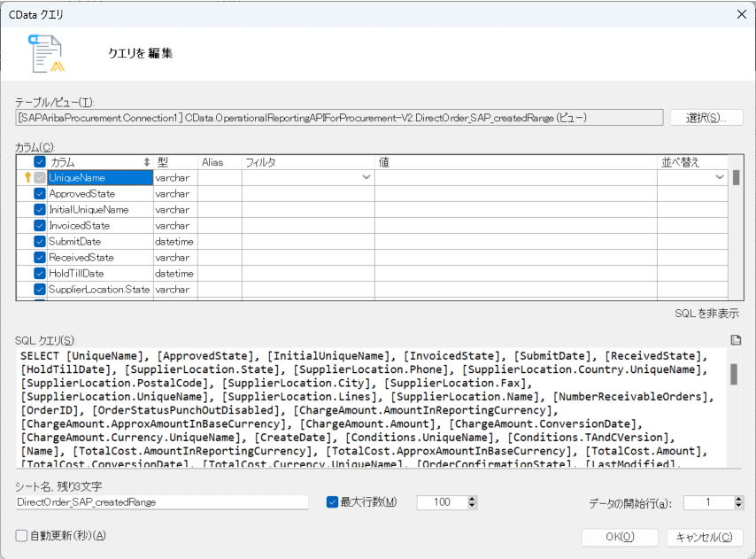Click the column grid vertical scrollbar thumb
Viewport: 756px width, 559px height.
(736, 177)
